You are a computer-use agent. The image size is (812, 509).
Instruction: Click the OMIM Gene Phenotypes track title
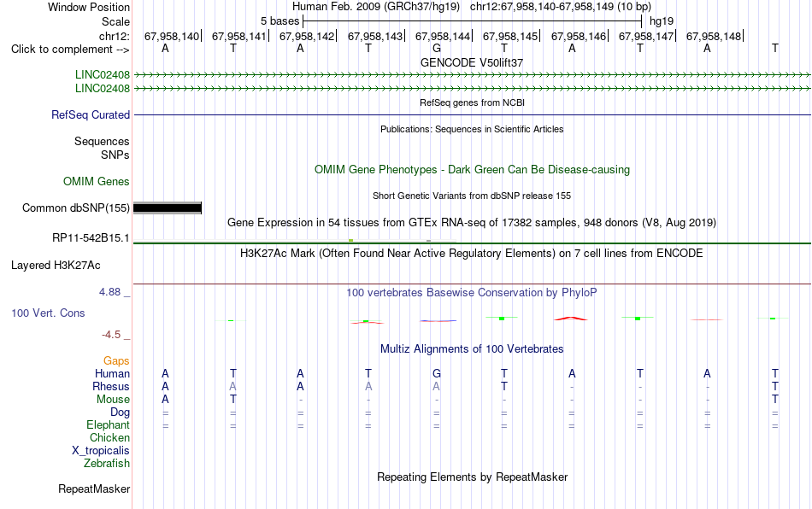[472, 170]
